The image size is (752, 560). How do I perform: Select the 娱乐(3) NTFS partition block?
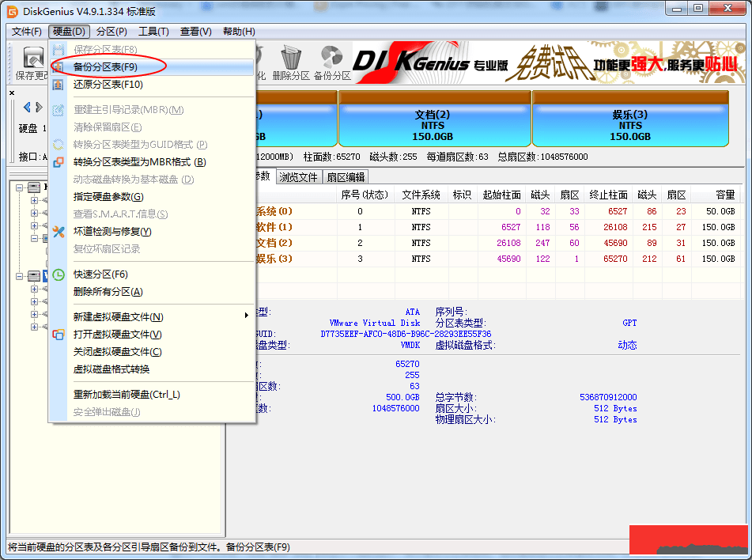(x=630, y=118)
